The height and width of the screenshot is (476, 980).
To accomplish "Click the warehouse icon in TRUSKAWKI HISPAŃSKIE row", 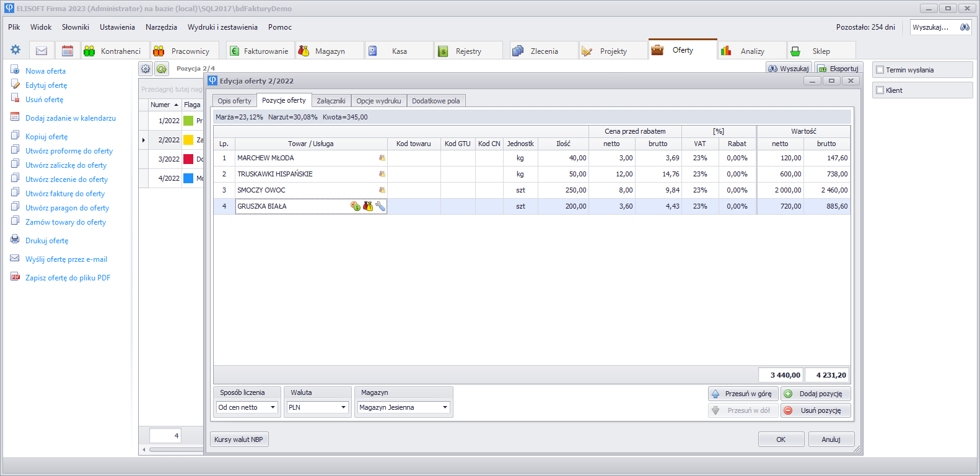I will point(382,174).
